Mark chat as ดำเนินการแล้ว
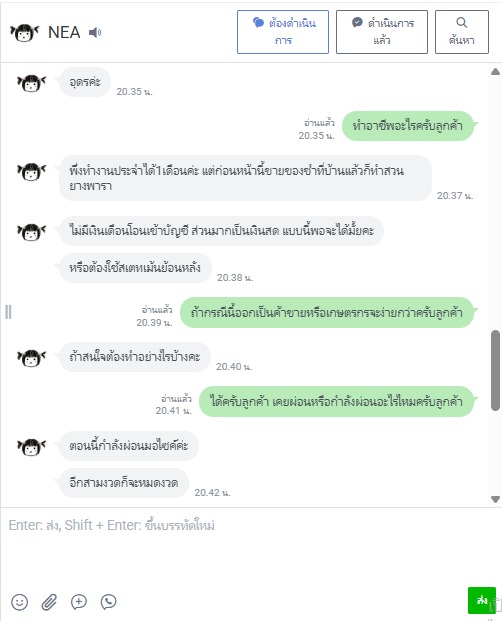This screenshot has height=621, width=502. click(382, 32)
